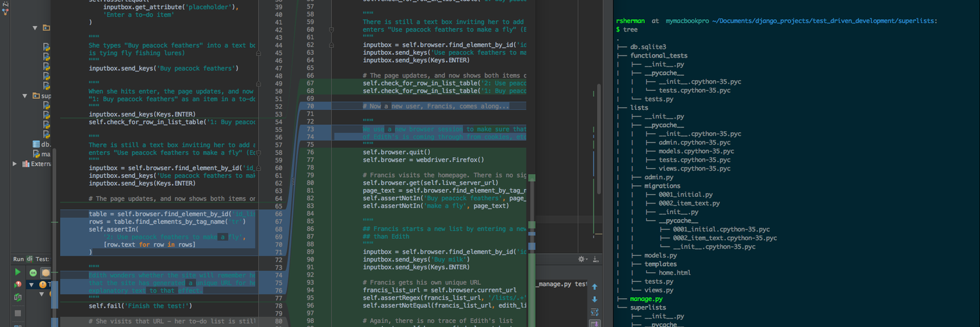Toggle auto-test rerun icon in Run panel

18,297
